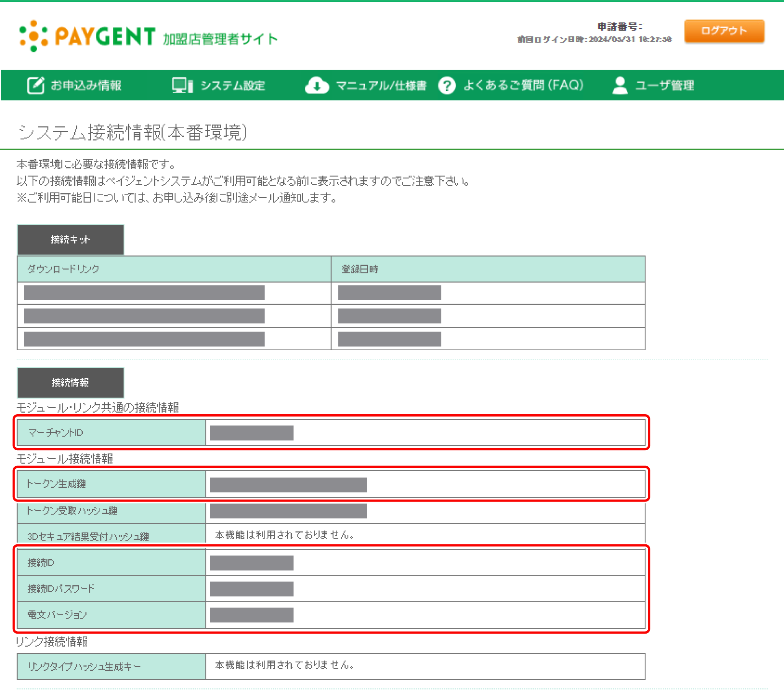
Task: Click the question mark FAQ icon
Action: pos(447,85)
